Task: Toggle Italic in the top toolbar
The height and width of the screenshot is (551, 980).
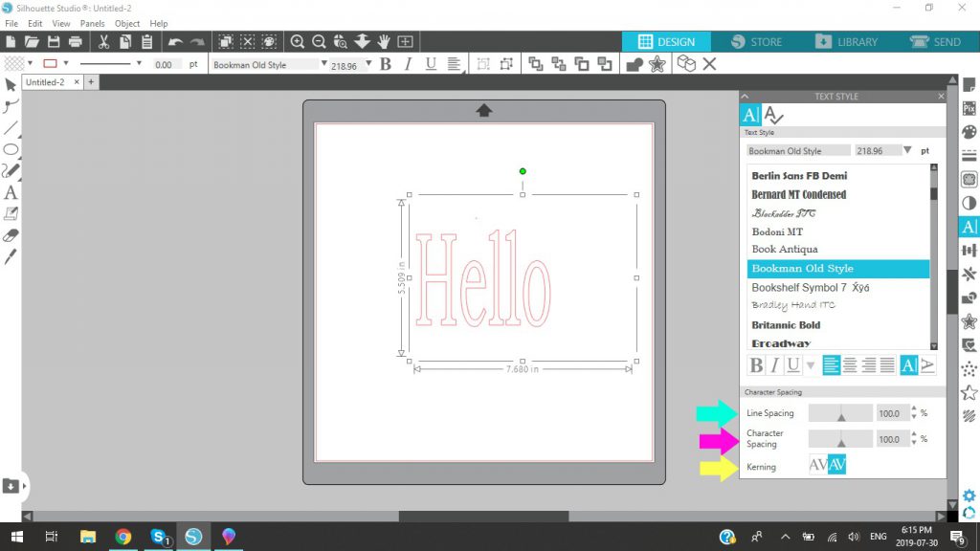Action: pyautogui.click(x=408, y=64)
